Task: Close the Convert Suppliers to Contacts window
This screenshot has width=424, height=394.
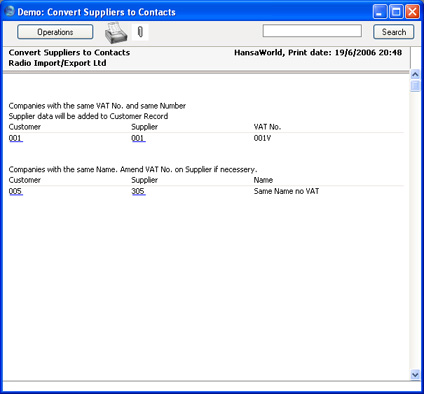Action: coord(412,12)
